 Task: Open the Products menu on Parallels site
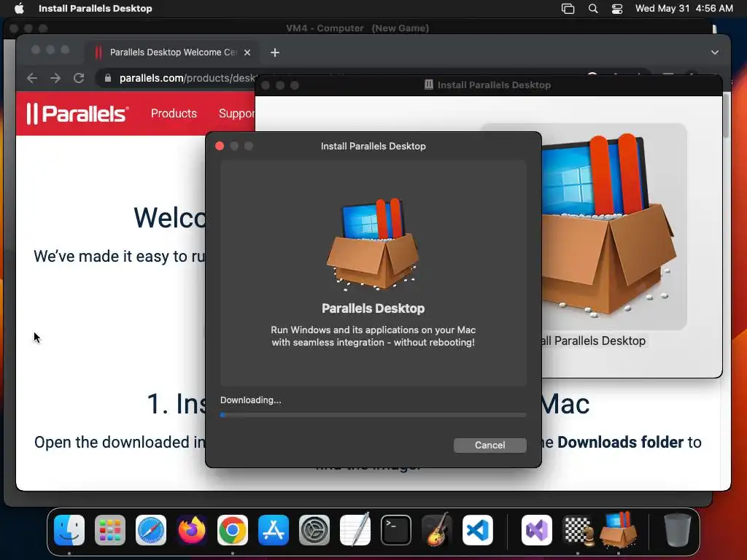click(x=174, y=113)
